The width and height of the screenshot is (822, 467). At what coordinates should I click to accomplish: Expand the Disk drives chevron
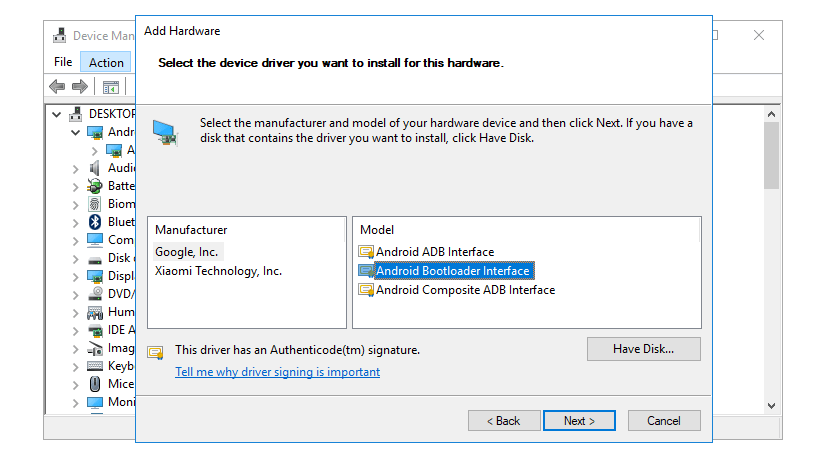tap(75, 259)
